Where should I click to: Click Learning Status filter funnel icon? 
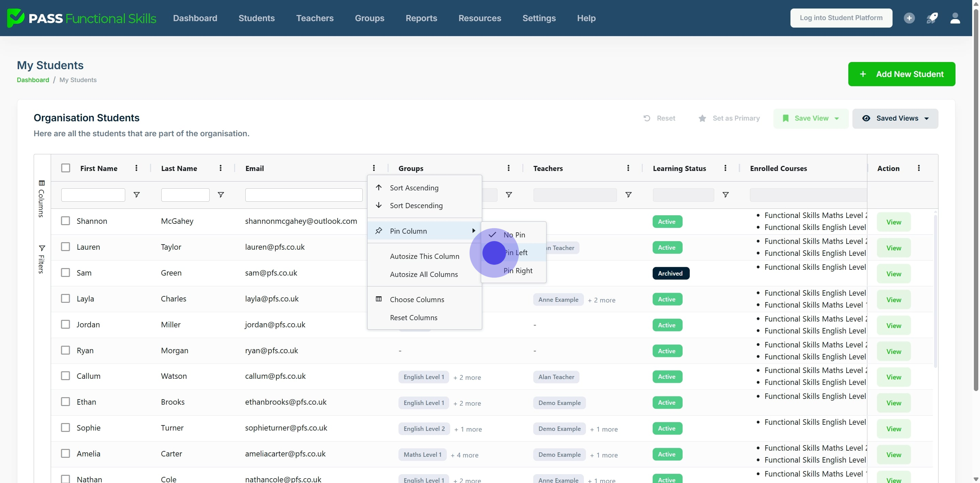click(726, 194)
